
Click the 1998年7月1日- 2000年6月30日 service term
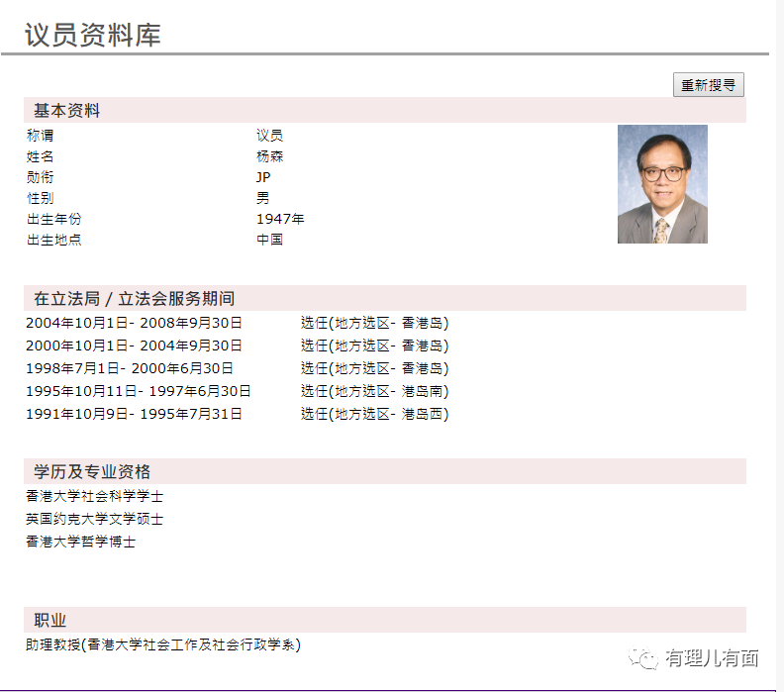click(130, 368)
